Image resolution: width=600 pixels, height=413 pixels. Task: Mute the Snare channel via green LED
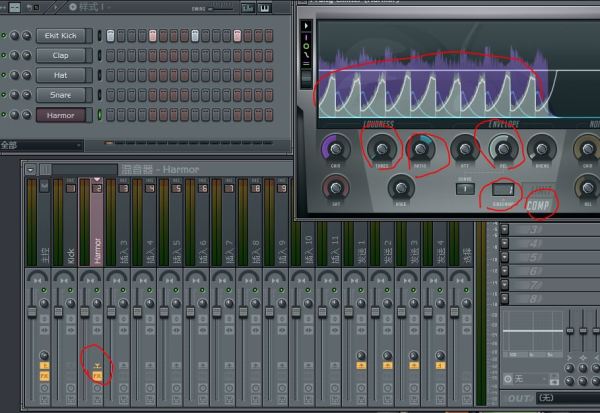[4, 95]
